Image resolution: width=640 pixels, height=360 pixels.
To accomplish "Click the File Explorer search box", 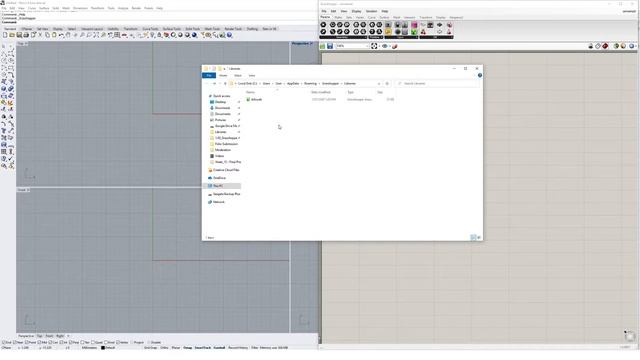I will (438, 83).
